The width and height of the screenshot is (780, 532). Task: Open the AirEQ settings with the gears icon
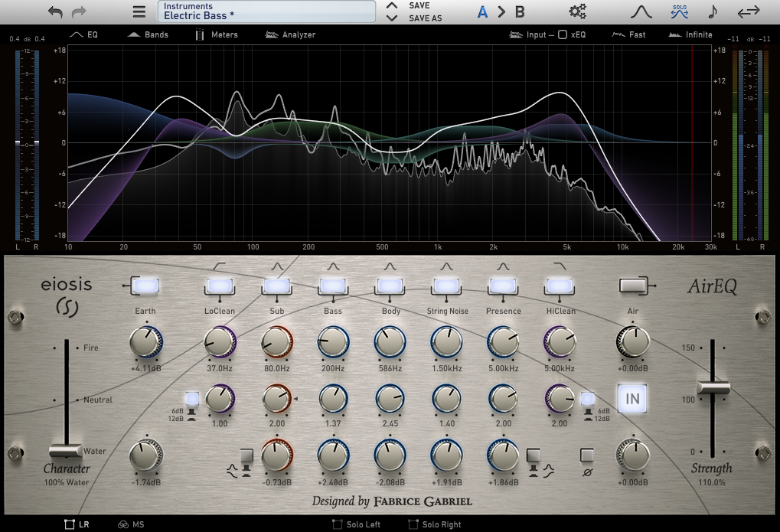click(576, 11)
